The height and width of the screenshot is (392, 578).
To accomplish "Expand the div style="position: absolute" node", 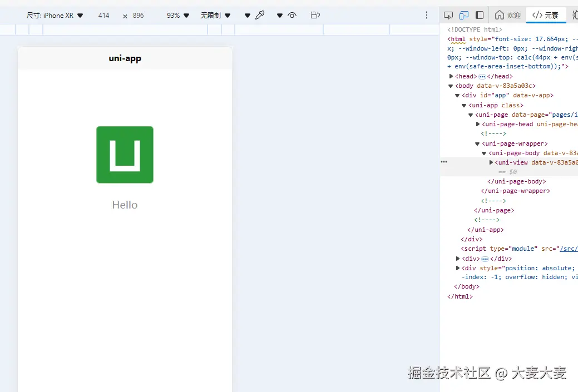I will tap(457, 268).
